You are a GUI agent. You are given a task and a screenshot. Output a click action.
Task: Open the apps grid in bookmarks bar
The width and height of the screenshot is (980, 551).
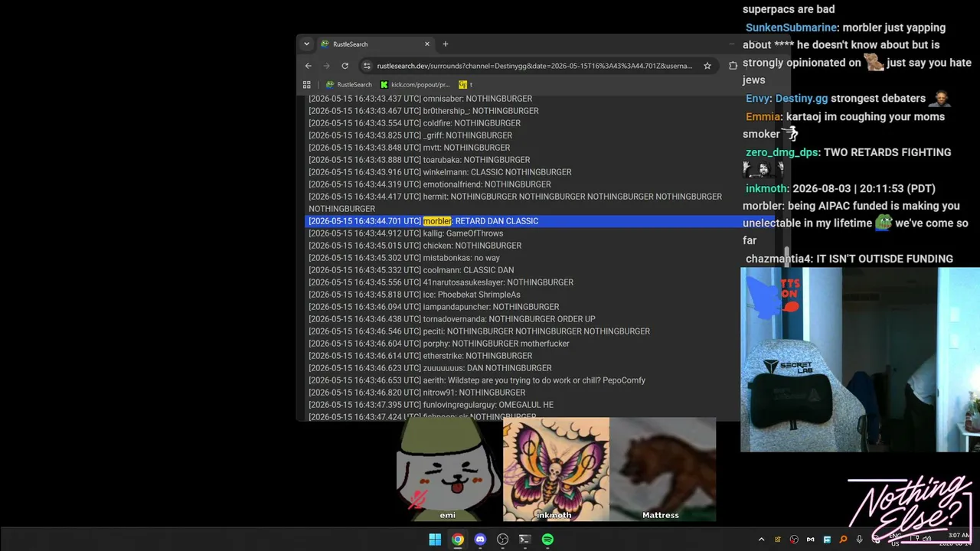pos(307,85)
